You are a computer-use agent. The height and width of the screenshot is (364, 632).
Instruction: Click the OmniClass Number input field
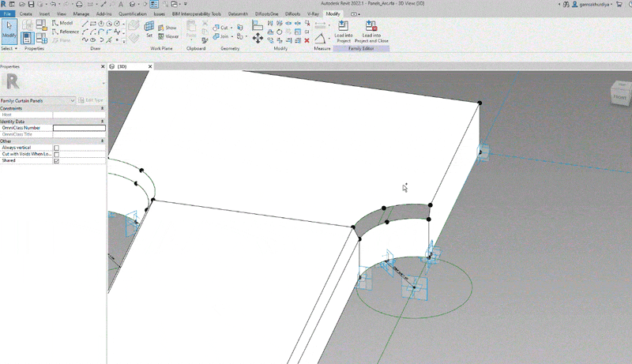pyautogui.click(x=80, y=128)
